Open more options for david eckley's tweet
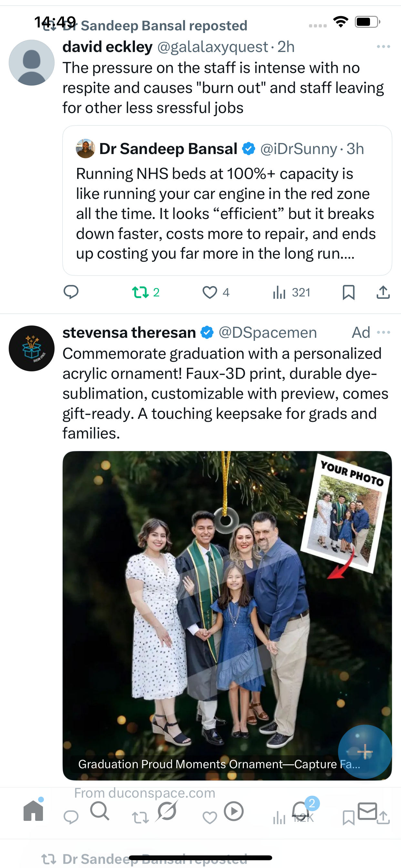The image size is (401, 868). pyautogui.click(x=383, y=46)
